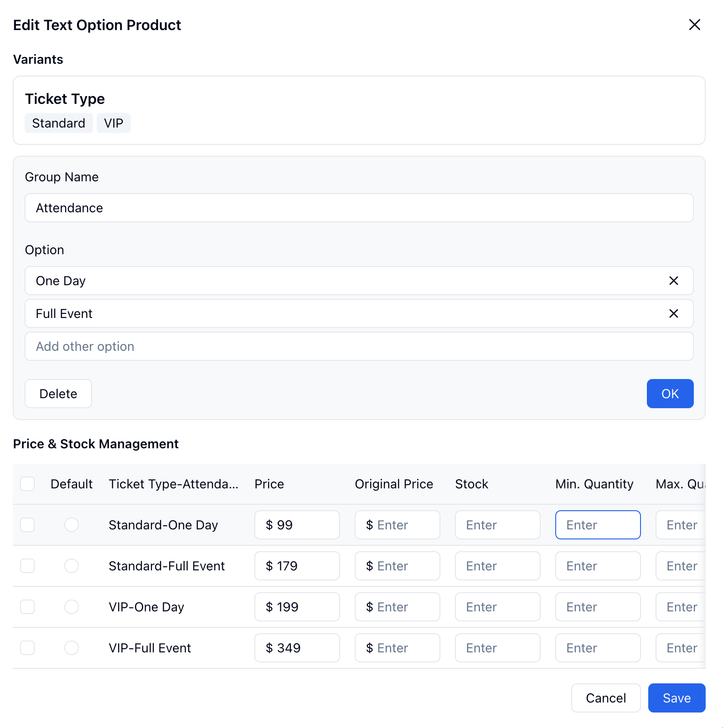Click the Stock column header
This screenshot has width=723, height=728.
(x=472, y=484)
